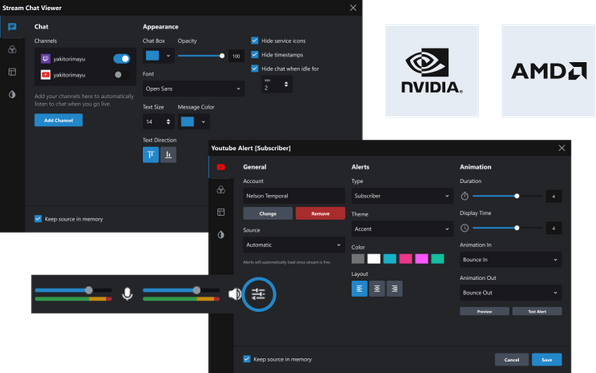The image size is (596, 373).
Task: Choose left-aligned alert layout
Action: coord(359,289)
